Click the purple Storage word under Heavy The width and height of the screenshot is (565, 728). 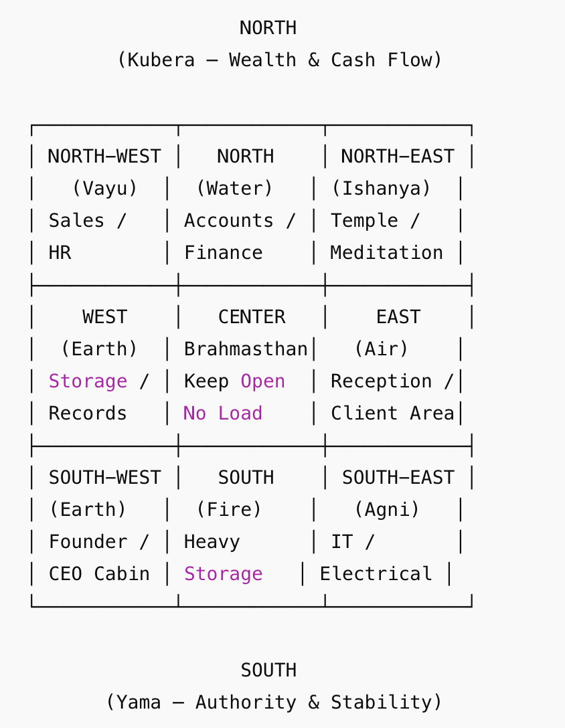(223, 574)
